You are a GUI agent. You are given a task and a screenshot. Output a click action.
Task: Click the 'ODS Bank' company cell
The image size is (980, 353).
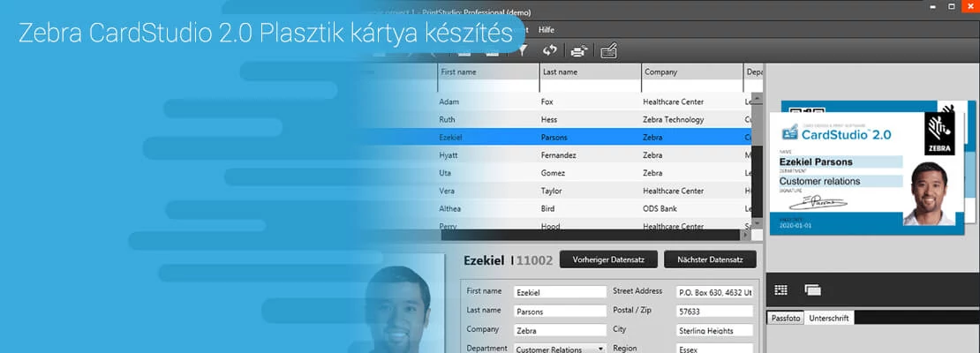pyautogui.click(x=660, y=208)
